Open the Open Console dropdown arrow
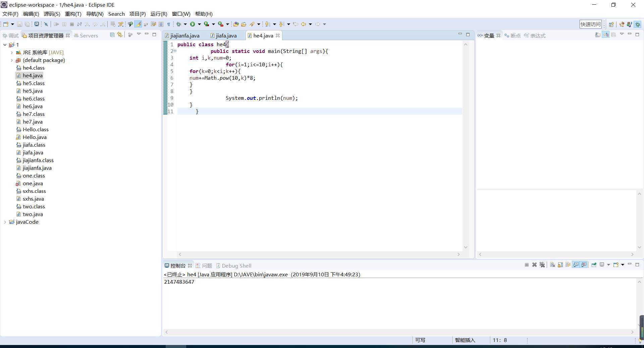Image resolution: width=644 pixels, height=348 pixels. click(x=623, y=265)
